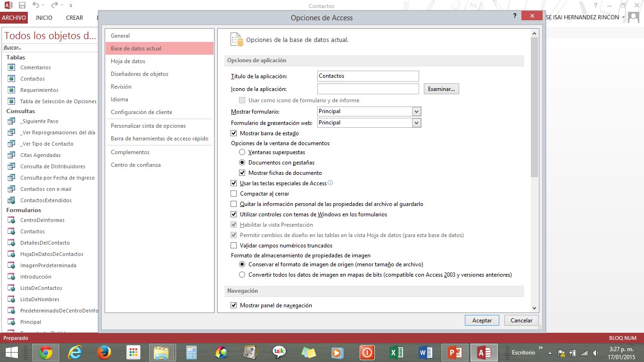Viewport: 644px width, 362px height.
Task: Open the Redo history dropdown arrow
Action: (62, 6)
